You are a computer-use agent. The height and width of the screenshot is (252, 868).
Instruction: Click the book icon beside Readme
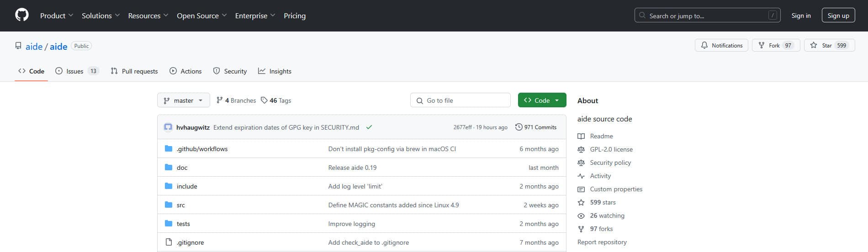(x=581, y=136)
